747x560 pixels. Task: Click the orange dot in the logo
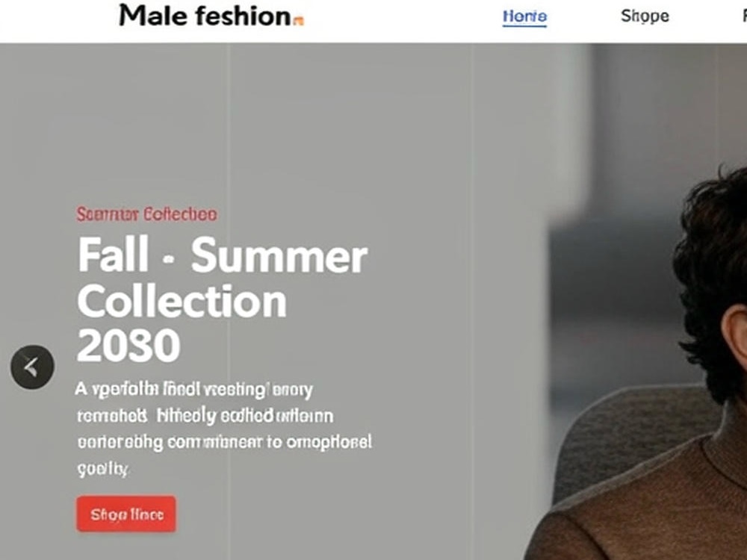[299, 21]
